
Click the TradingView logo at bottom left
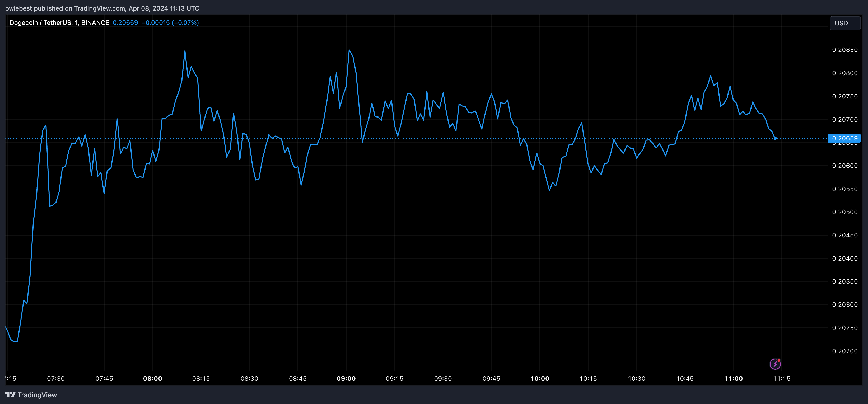coord(31,395)
